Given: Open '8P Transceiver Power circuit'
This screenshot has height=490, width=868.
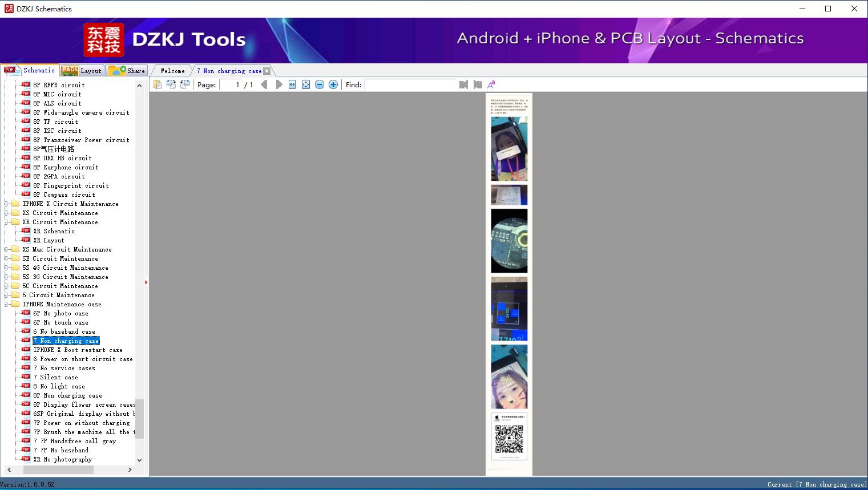Looking at the screenshot, I should click(x=81, y=140).
